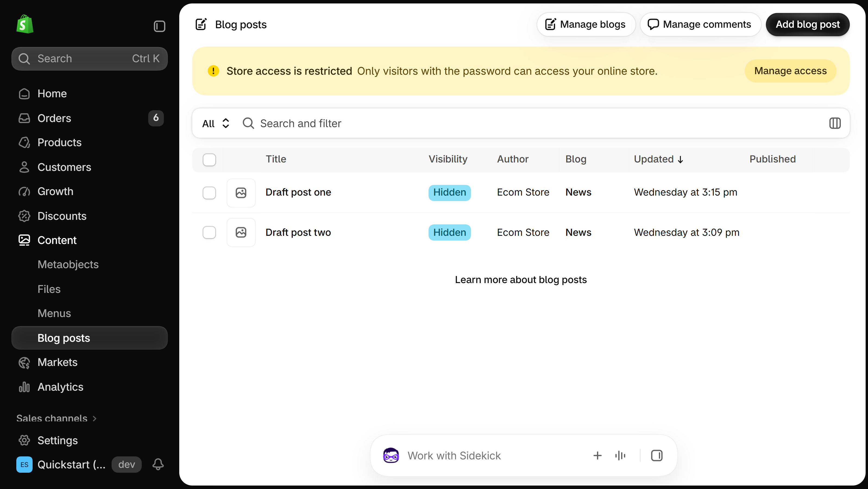The height and width of the screenshot is (489, 868).
Task: Click the Visibility column header
Action: pos(448,159)
